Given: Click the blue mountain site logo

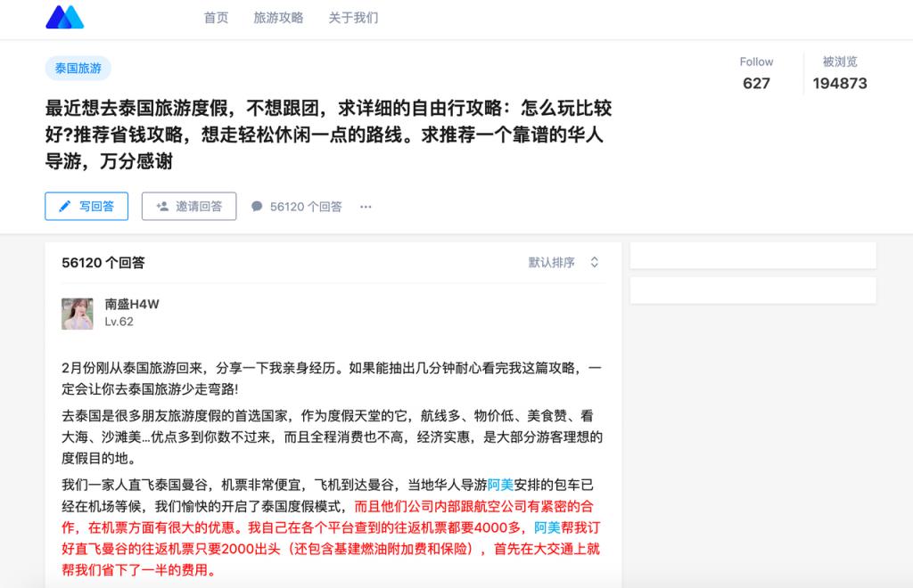Looking at the screenshot, I should coord(64,18).
